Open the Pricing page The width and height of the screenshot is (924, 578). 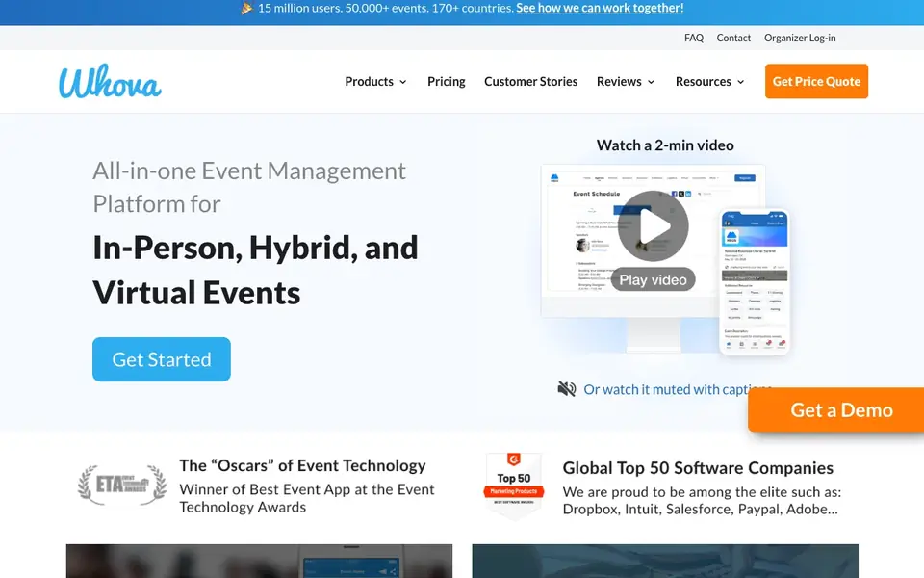click(x=446, y=81)
